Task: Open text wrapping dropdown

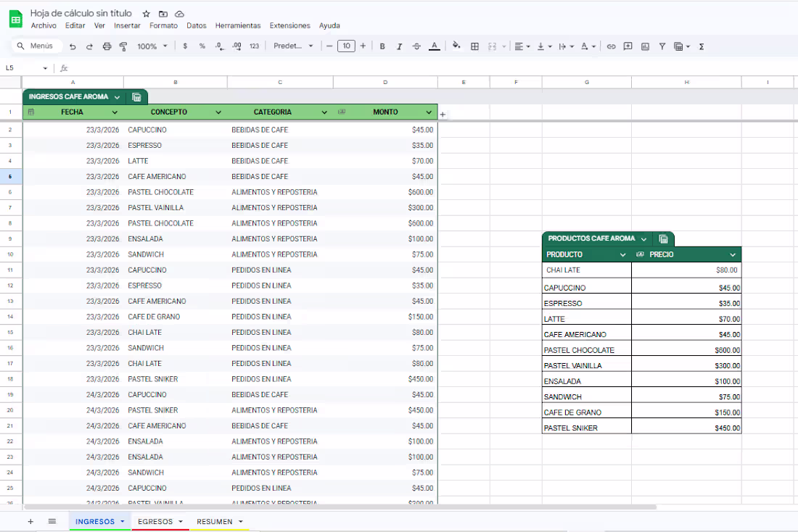Action: pos(566,46)
